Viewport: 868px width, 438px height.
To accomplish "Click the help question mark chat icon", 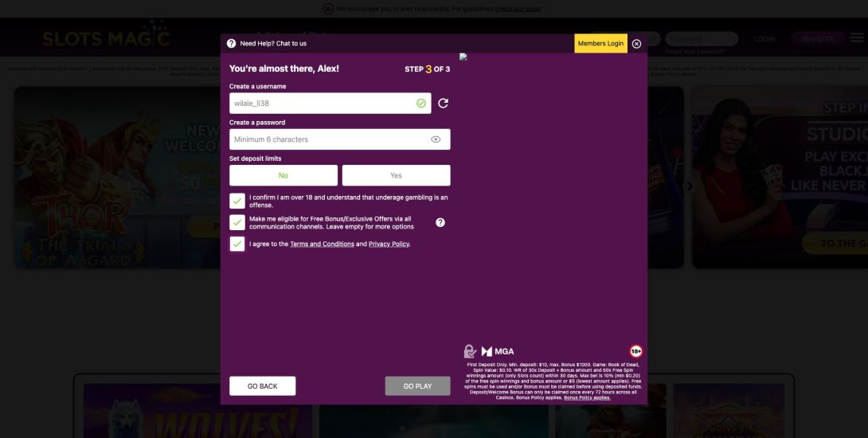I will 232,43.
